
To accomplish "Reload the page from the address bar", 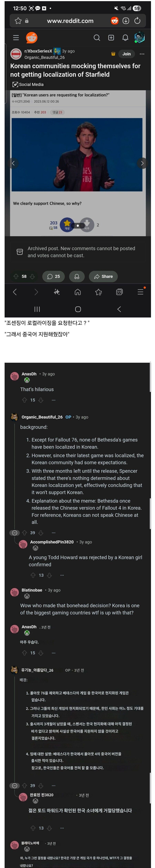I will pyautogui.click(x=137, y=21).
